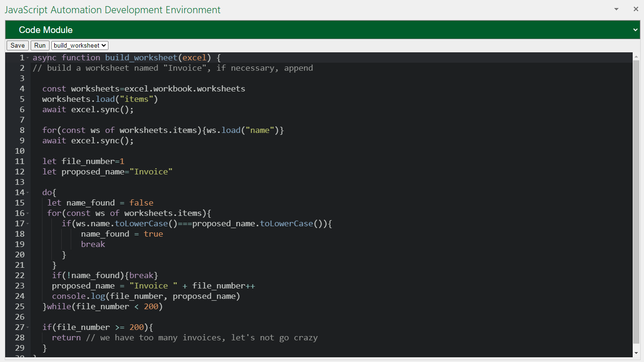This screenshot has width=644, height=362.
Task: Collapse the for loop at line 16
Action: pos(28,213)
